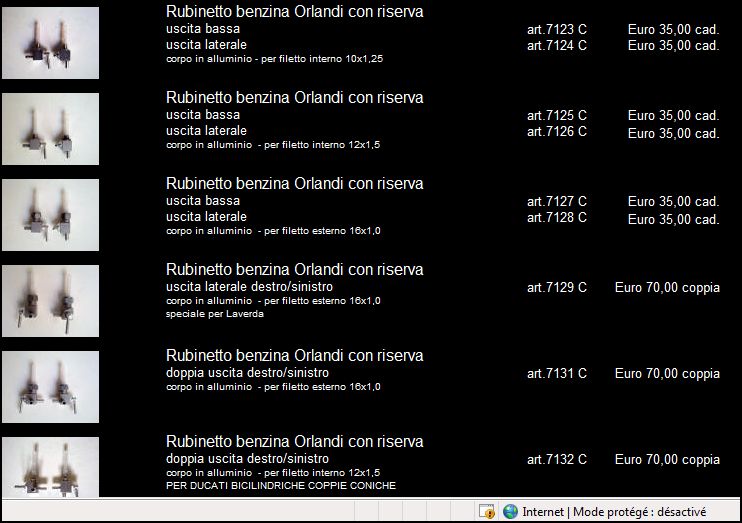Click the Internet globe icon in status bar
This screenshot has height=523, width=742.
coord(510,512)
